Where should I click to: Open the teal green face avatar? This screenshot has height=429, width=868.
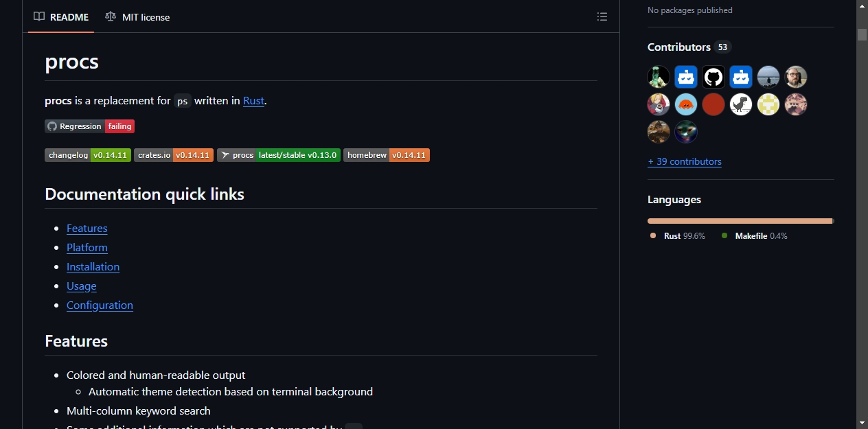pos(686,132)
